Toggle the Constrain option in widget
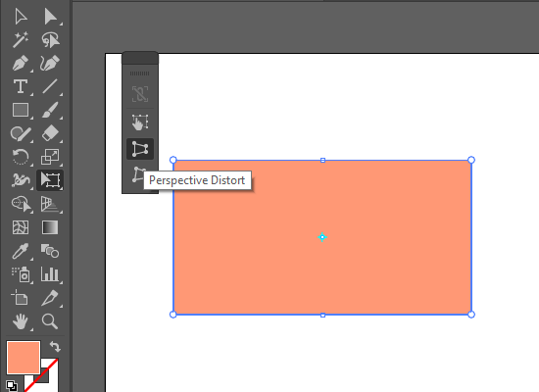539x392 pixels. [x=139, y=94]
